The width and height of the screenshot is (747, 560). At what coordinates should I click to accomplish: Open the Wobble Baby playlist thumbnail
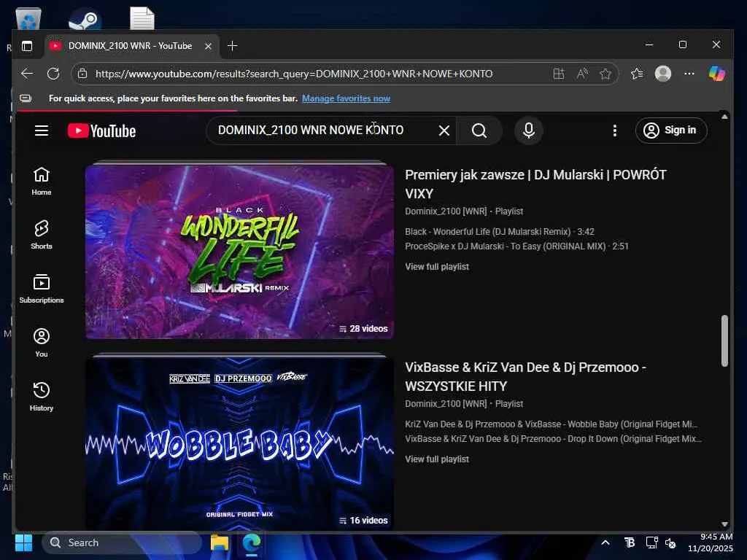tap(239, 443)
